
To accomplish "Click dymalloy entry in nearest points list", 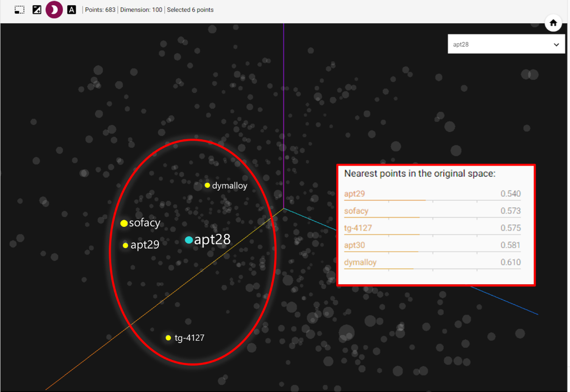I will tap(360, 263).
